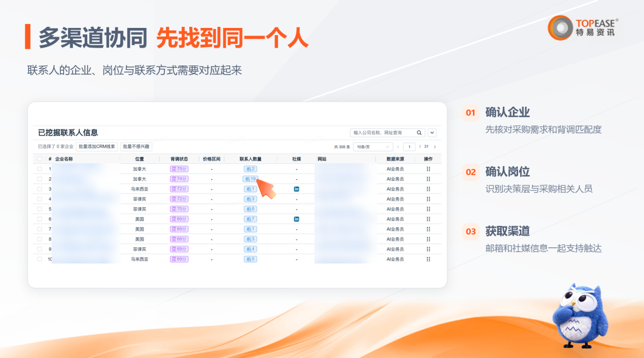Click AI业务员 source in row 5

tap(395, 209)
